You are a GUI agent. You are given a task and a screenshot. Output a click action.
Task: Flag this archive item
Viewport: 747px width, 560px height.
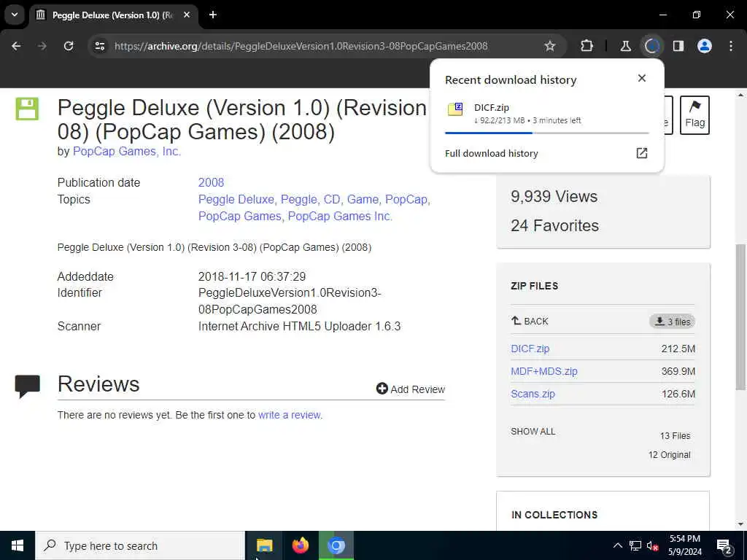pos(694,115)
